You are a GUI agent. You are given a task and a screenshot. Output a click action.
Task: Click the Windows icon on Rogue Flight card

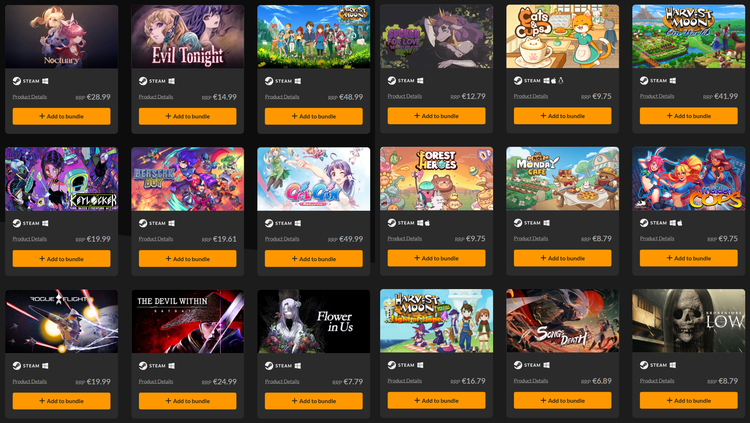45,366
